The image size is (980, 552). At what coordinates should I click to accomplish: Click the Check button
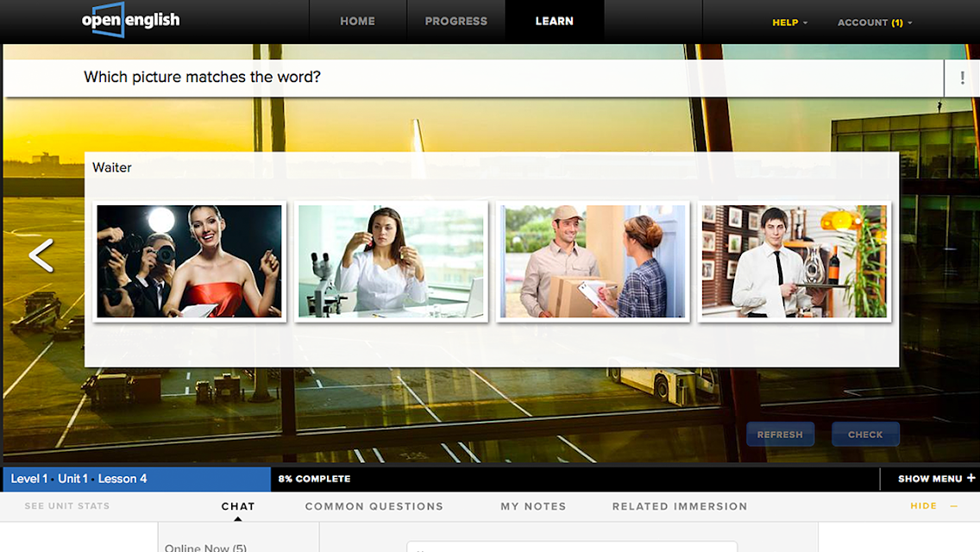click(x=865, y=435)
